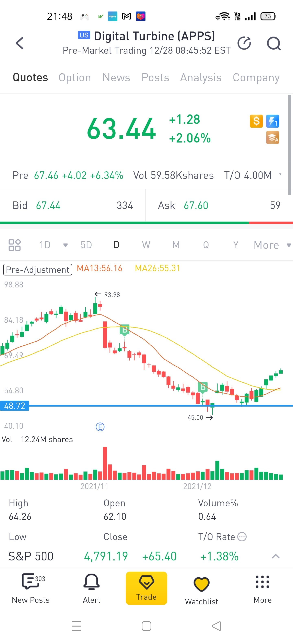The width and height of the screenshot is (293, 644).
Task: Tap the S&P 500 index name
Action: pos(31,556)
